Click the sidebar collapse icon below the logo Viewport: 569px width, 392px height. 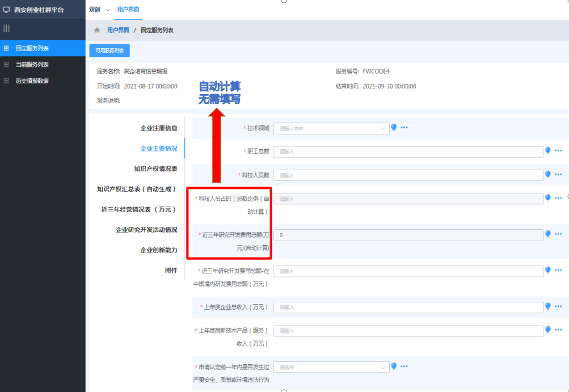(6, 28)
